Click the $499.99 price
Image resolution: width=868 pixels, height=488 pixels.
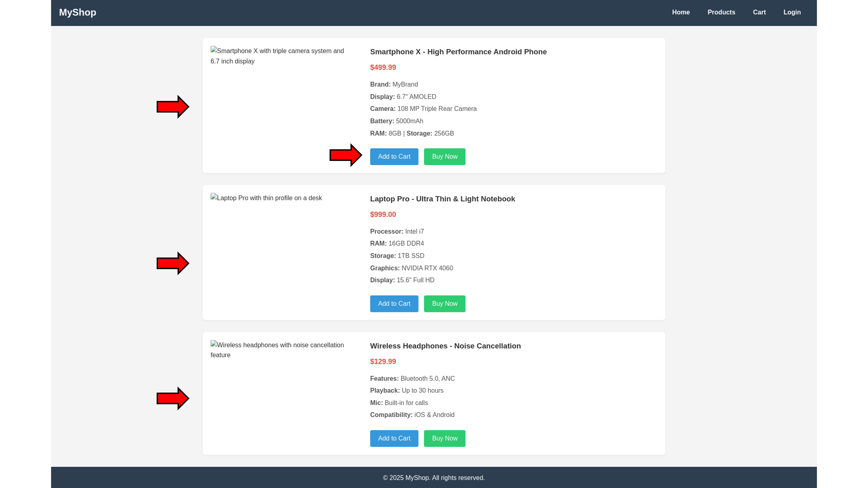[x=383, y=67]
